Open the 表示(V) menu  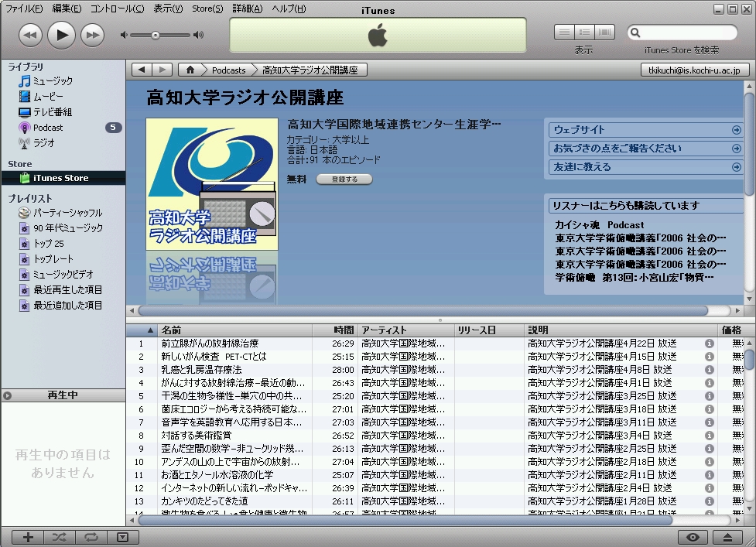coord(168,9)
